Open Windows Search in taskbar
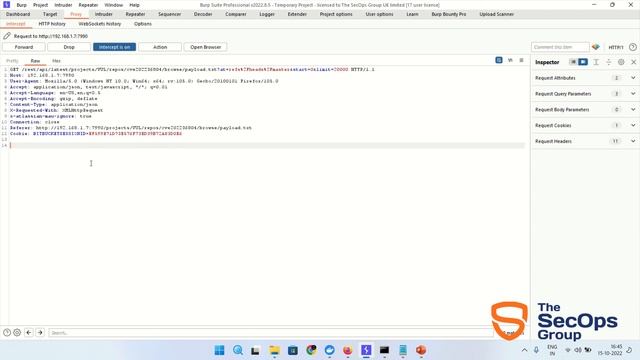The height and width of the screenshot is (360, 640). pyautogui.click(x=238, y=350)
